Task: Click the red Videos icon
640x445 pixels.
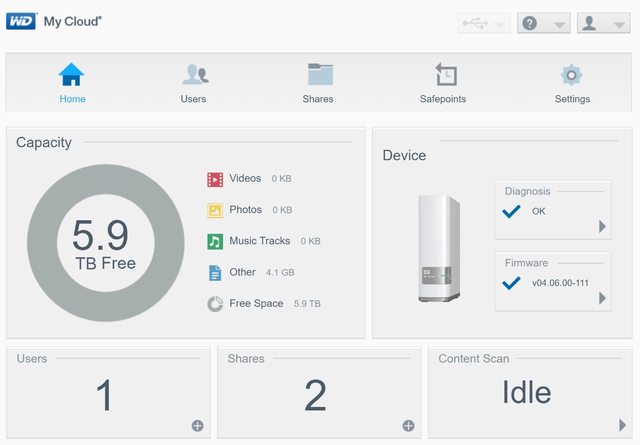Action: click(214, 179)
